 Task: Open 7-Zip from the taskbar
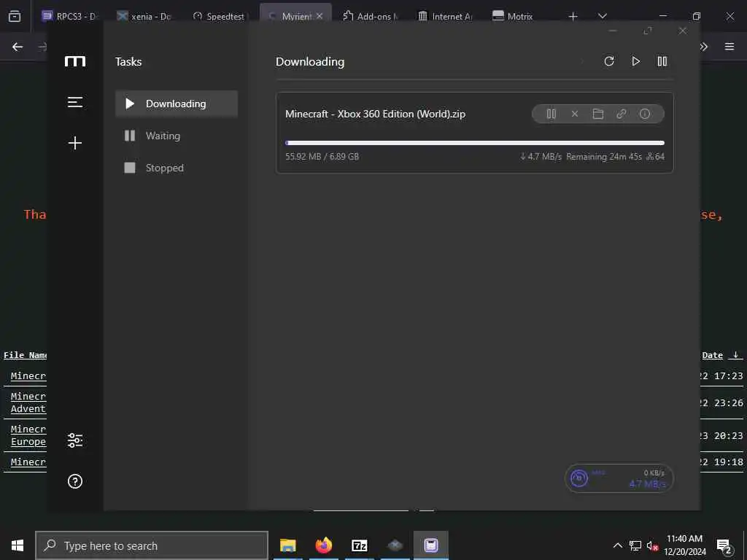tap(359, 545)
